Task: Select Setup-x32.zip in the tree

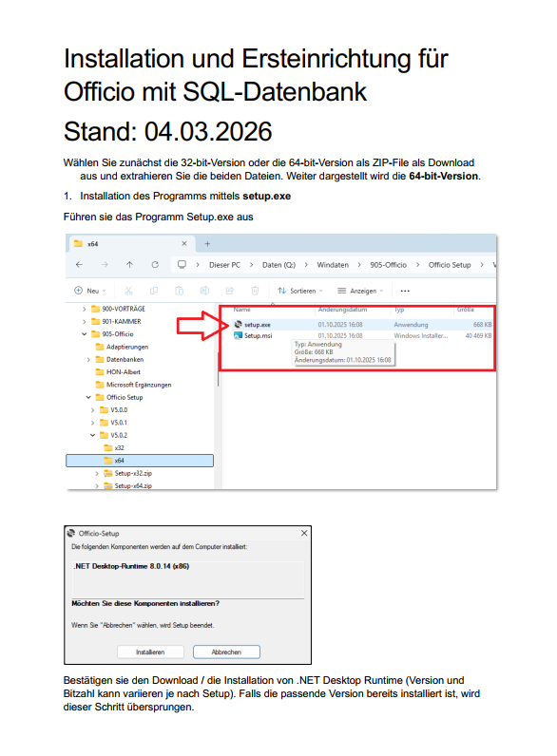Action: click(x=128, y=474)
